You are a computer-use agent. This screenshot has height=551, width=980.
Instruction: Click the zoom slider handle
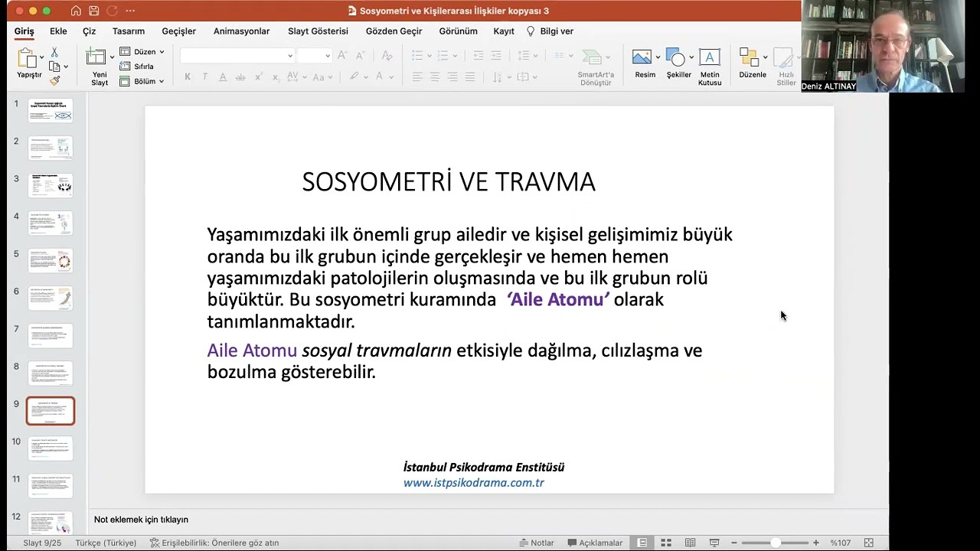pos(776,543)
